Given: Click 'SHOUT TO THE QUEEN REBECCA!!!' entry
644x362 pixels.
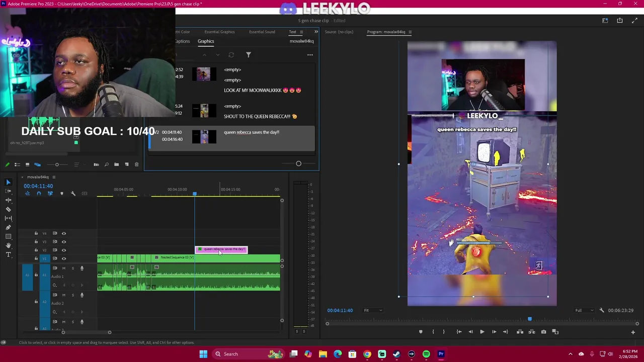Looking at the screenshot, I should 260,117.
